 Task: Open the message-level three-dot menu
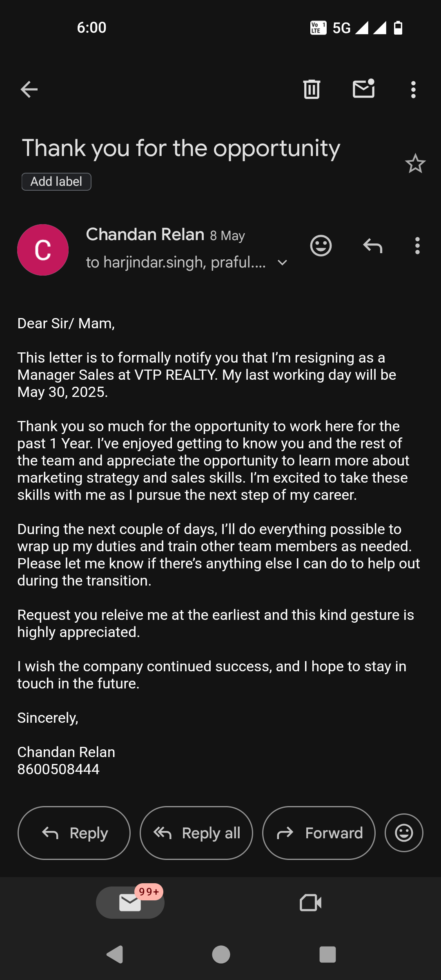[417, 246]
